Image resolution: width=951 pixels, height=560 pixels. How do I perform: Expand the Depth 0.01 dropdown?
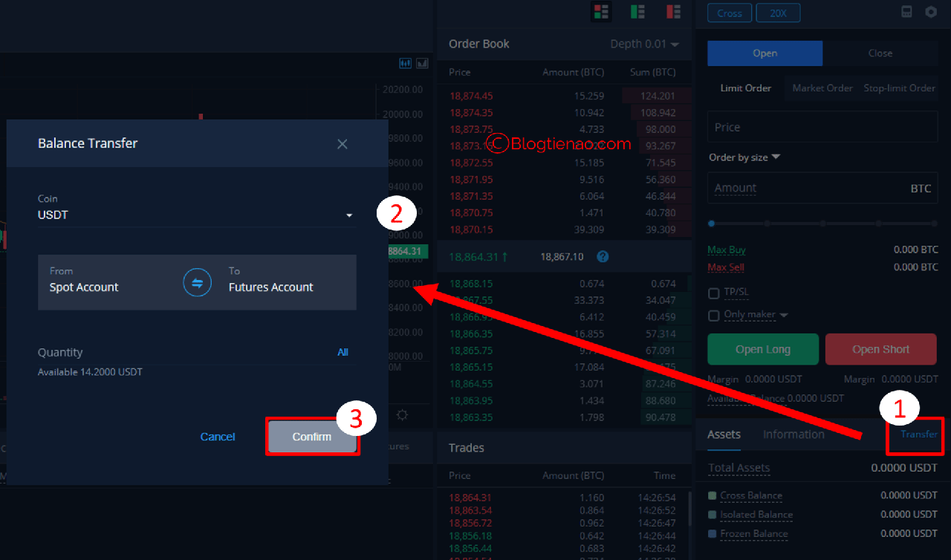tap(645, 44)
